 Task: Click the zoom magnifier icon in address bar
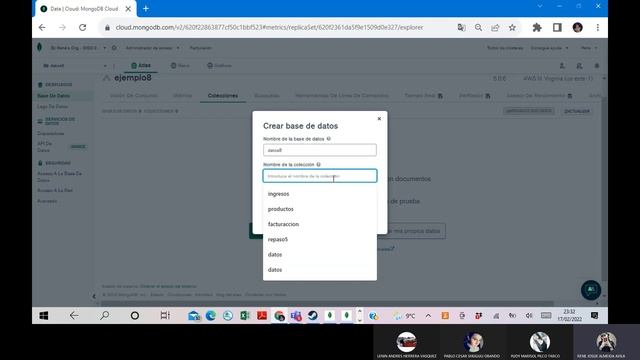[x=478, y=28]
